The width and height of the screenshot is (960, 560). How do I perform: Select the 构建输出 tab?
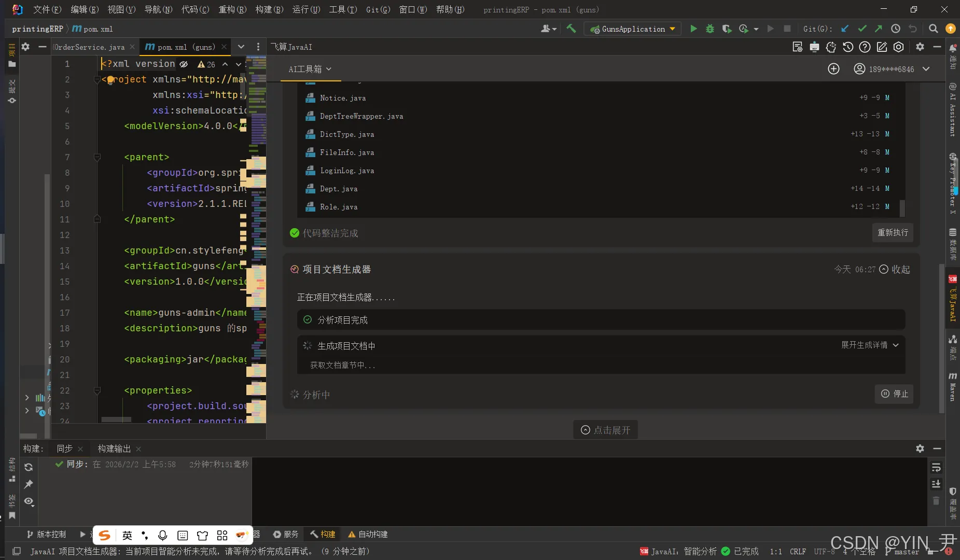pyautogui.click(x=114, y=449)
